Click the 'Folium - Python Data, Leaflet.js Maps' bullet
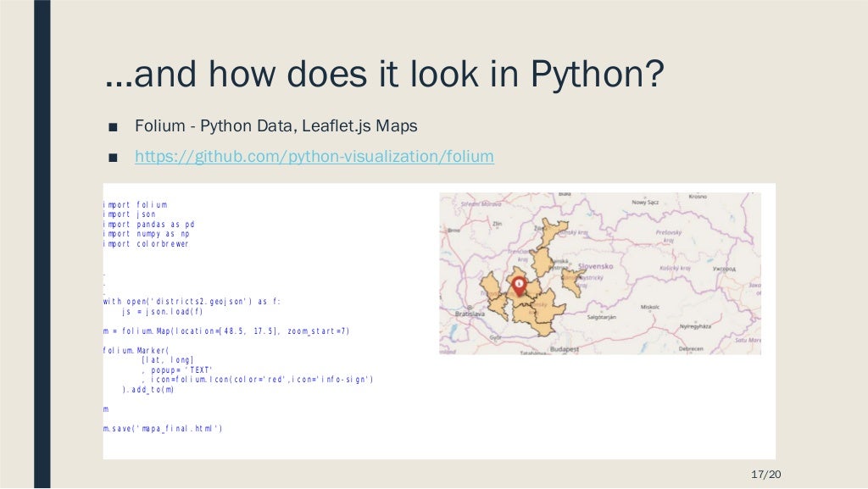The image size is (868, 489). [275, 125]
